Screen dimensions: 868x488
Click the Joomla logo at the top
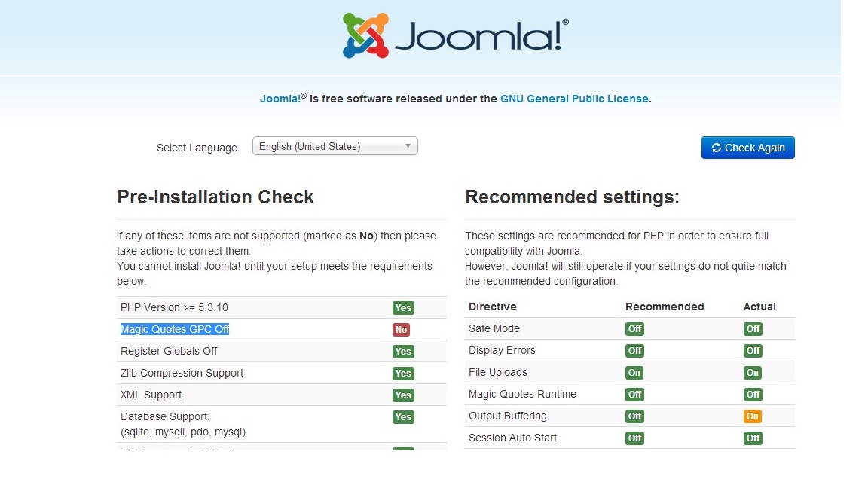point(456,35)
